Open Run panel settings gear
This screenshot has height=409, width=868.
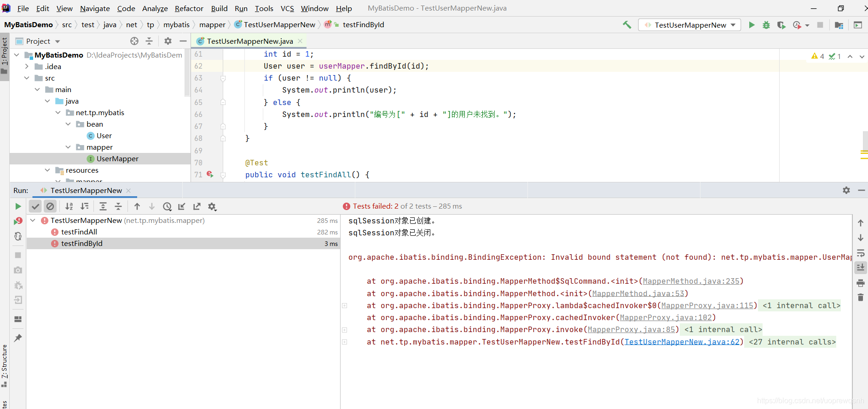coord(846,190)
